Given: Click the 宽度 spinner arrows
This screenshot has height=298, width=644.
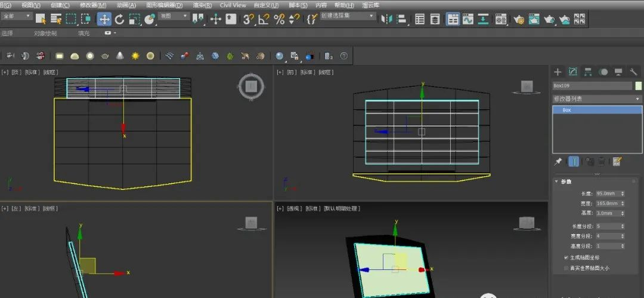Looking at the screenshot, I should [623, 203].
